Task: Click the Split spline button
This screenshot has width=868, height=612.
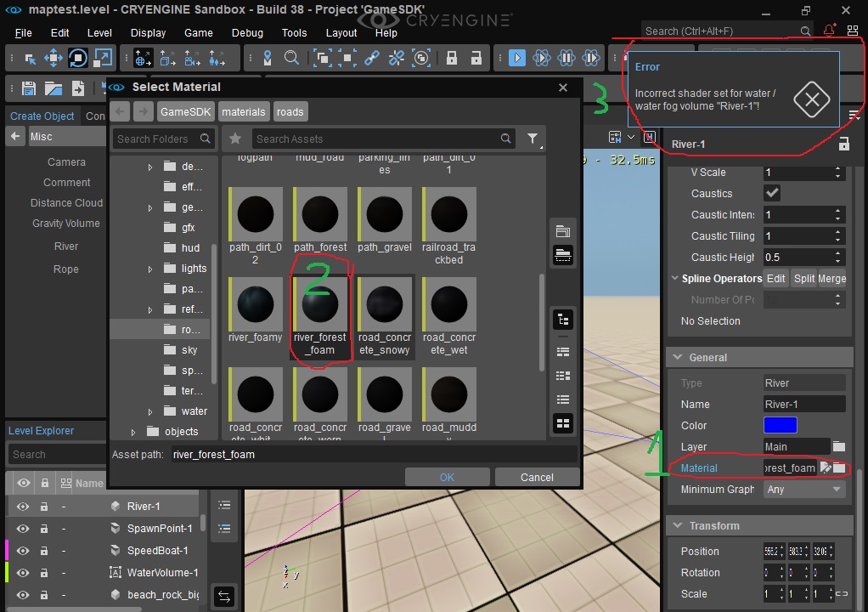Action: (803, 278)
